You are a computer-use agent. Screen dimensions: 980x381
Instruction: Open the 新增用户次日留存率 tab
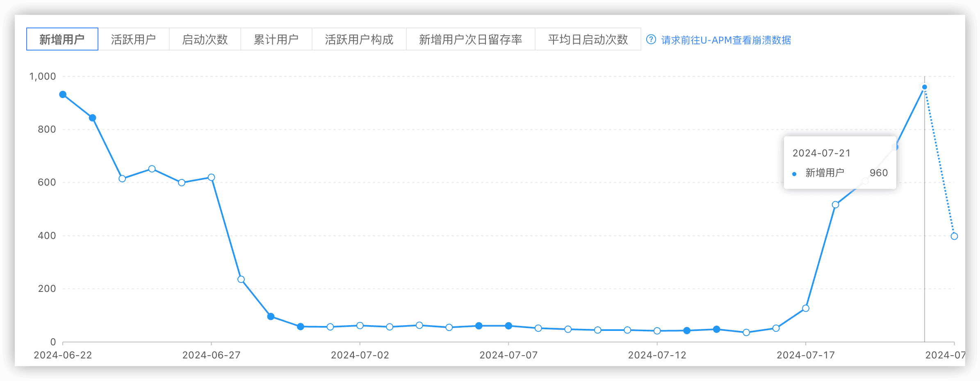click(x=470, y=39)
